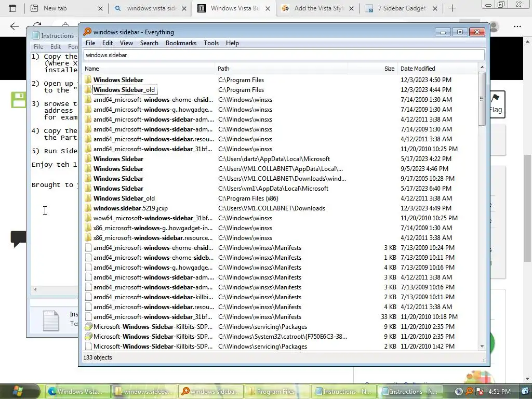The height and width of the screenshot is (399, 532).
Task: Select x86_microsoft-windows-g..howgadget-in folder row
Action: point(280,228)
